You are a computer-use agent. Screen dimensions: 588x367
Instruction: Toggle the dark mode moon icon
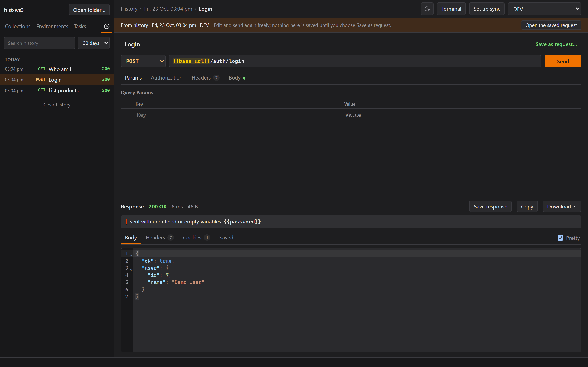click(427, 9)
